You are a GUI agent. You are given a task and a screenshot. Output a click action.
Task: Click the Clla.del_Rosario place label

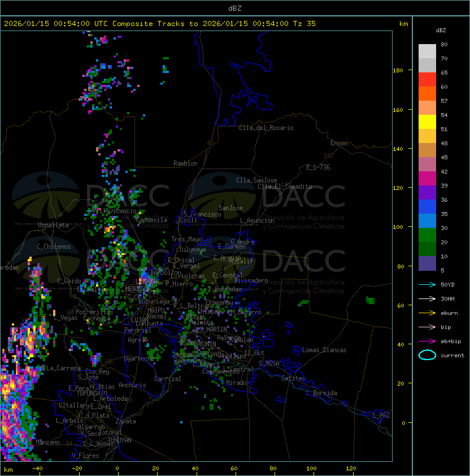pos(266,128)
